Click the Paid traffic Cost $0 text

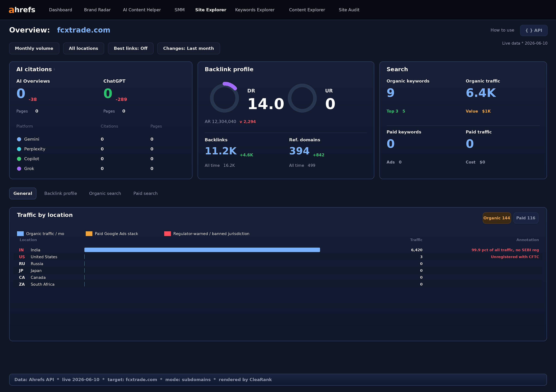(475, 162)
